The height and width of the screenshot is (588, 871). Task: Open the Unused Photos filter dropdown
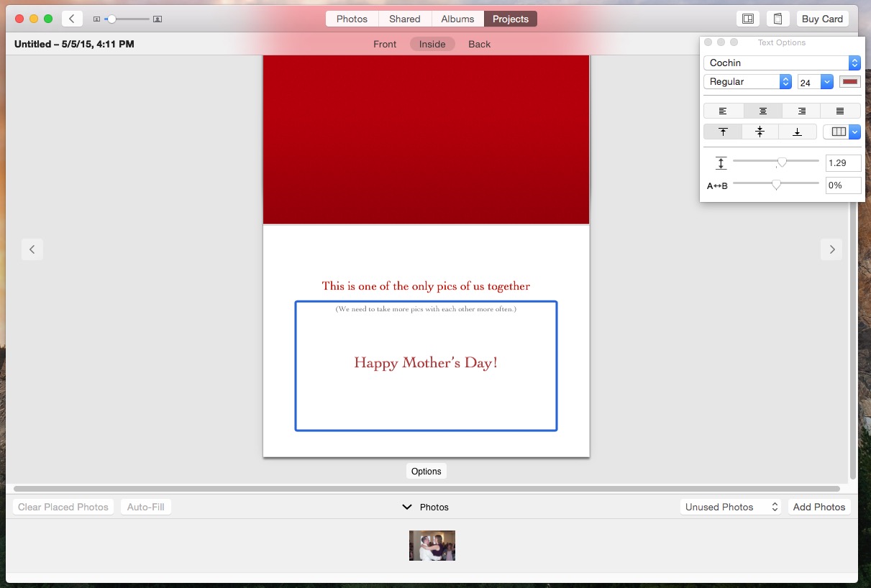click(x=729, y=506)
